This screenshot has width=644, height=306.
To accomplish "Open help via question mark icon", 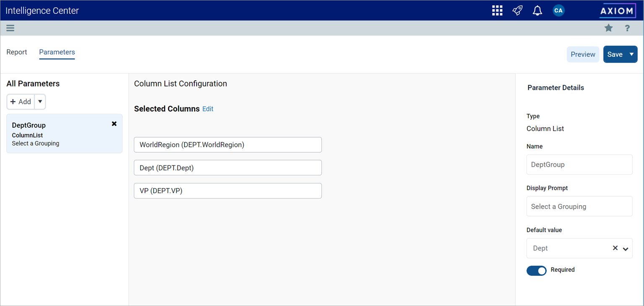I will click(627, 28).
